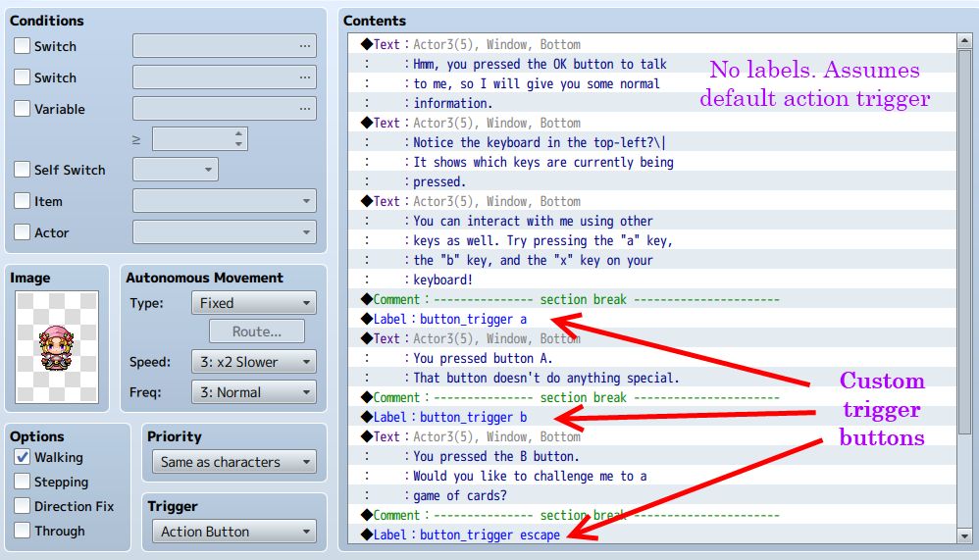This screenshot has width=979, height=560.
Task: Click the Contents vertical scrollbar thumb
Action: 964,243
